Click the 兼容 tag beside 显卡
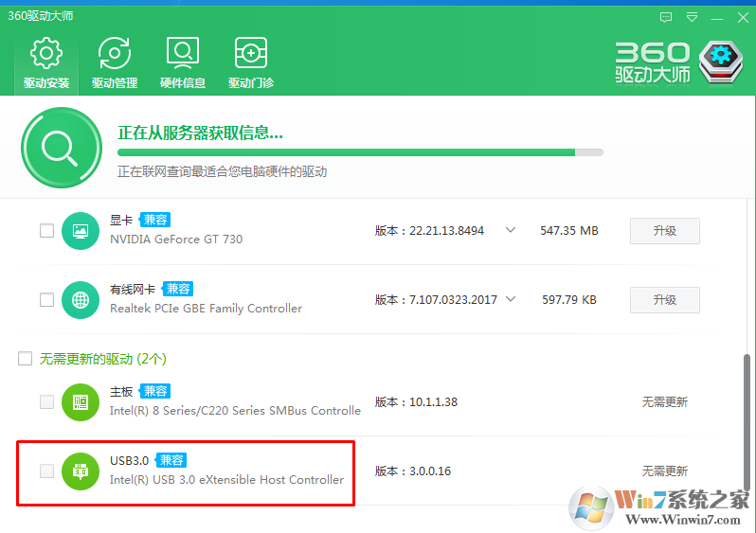This screenshot has width=756, height=533. pyautogui.click(x=154, y=220)
